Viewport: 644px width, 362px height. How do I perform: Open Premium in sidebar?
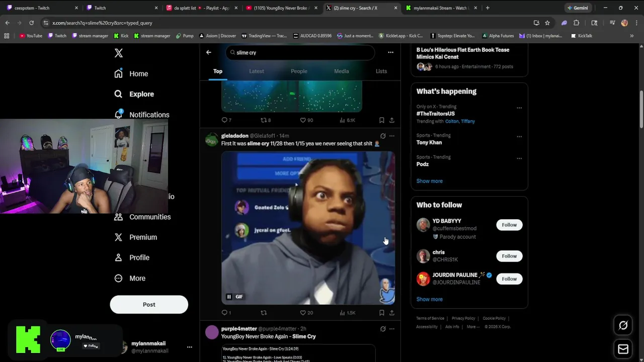(135, 237)
